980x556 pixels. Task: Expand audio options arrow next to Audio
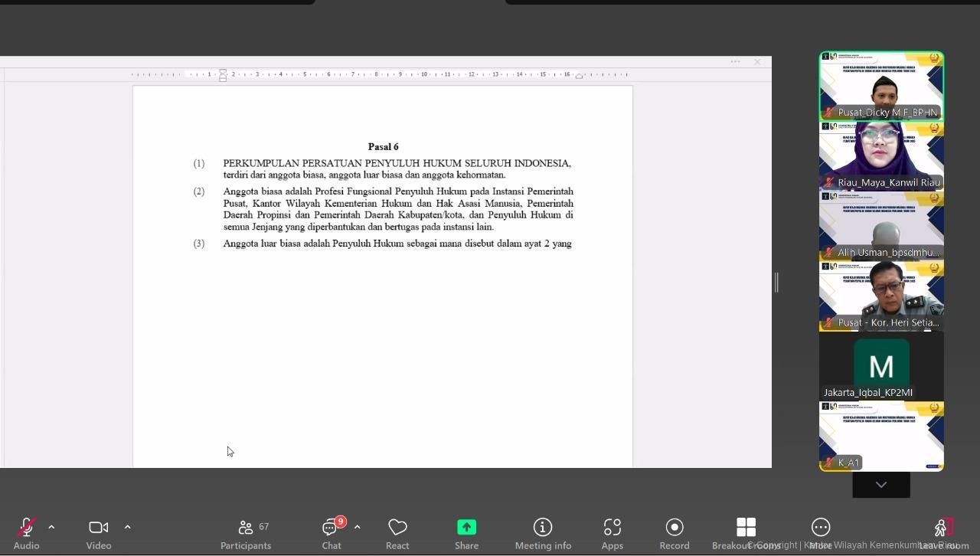click(51, 527)
